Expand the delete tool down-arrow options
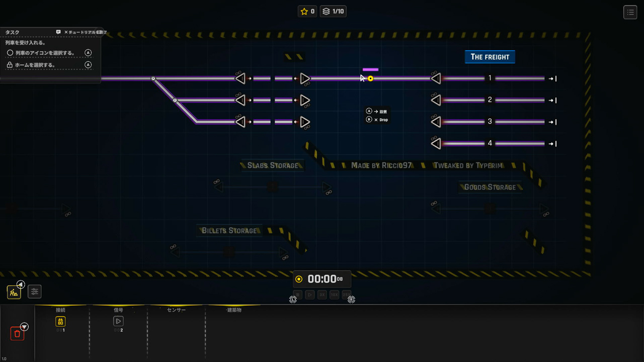 [x=24, y=327]
